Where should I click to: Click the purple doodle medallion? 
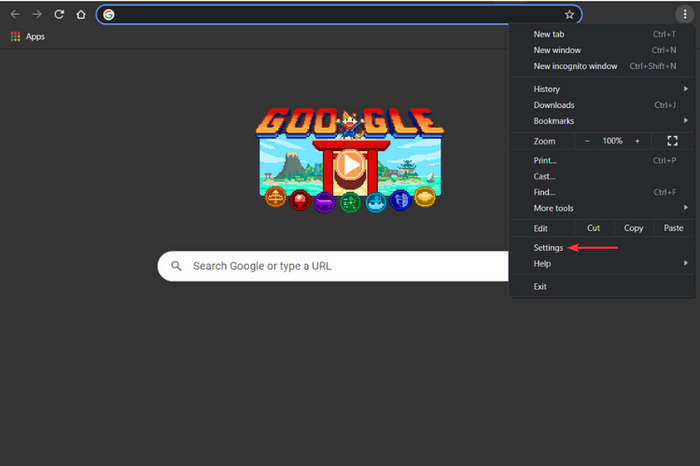point(325,203)
